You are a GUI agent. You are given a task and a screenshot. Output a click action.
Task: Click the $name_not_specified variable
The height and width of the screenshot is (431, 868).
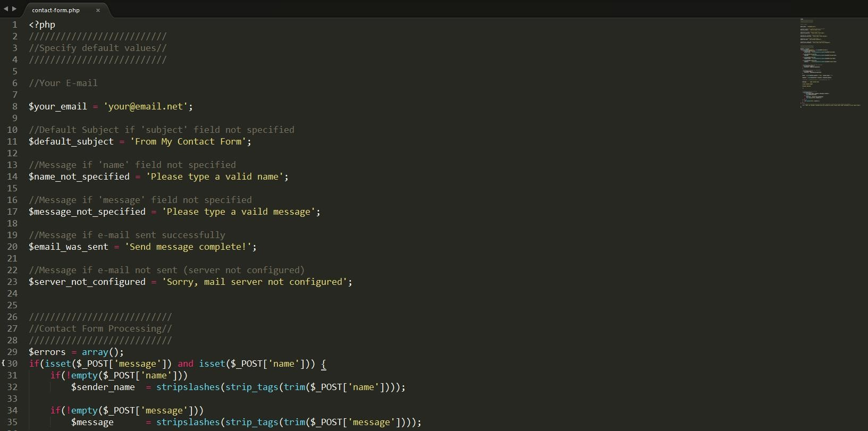coord(79,176)
